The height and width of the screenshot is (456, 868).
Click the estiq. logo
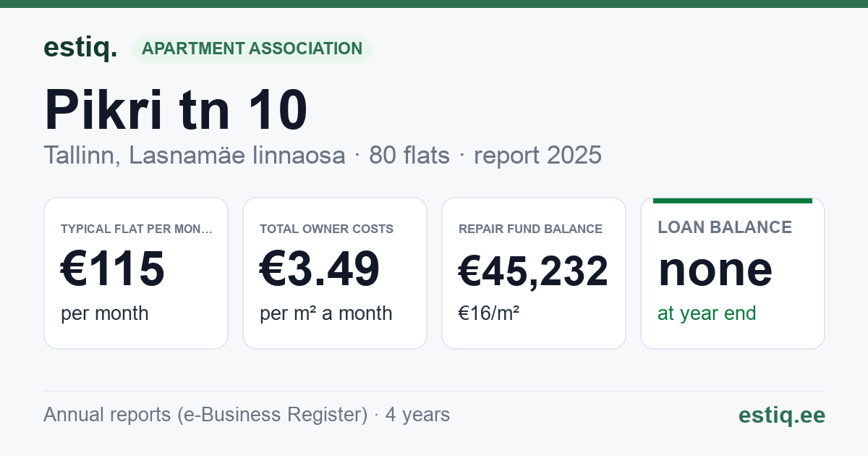(x=80, y=48)
